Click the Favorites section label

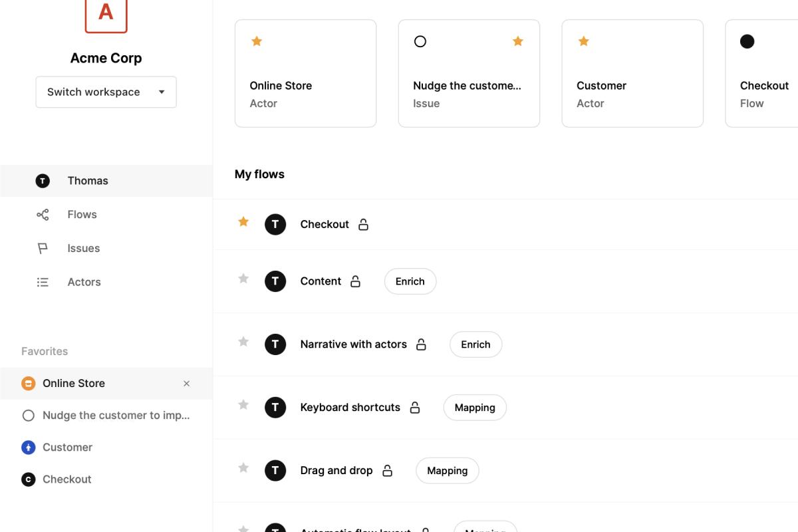(45, 351)
